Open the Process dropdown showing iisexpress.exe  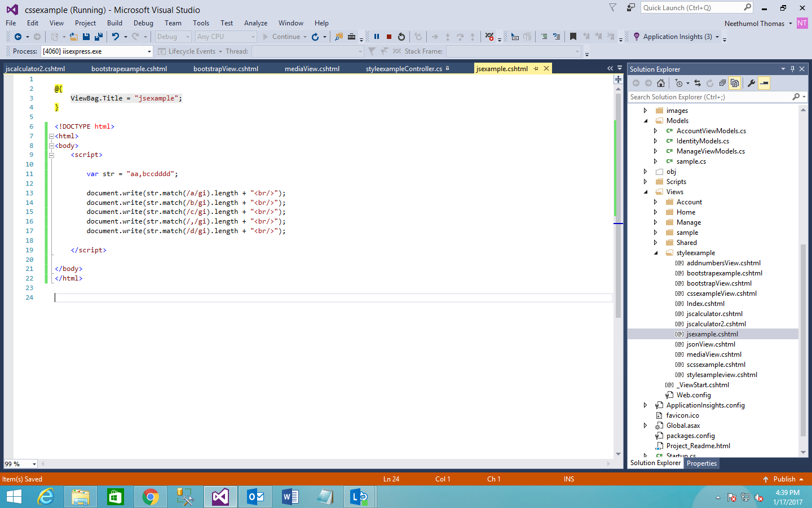[x=97, y=51]
